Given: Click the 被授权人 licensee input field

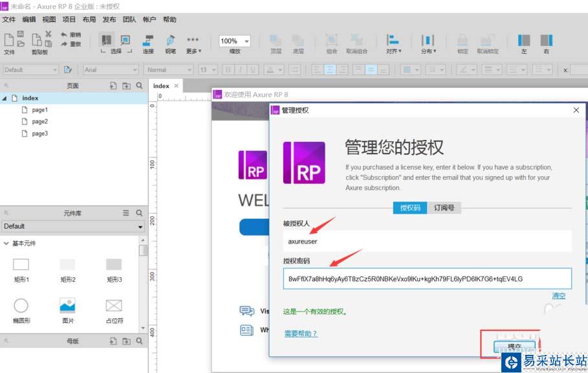Looking at the screenshot, I should [x=427, y=242].
